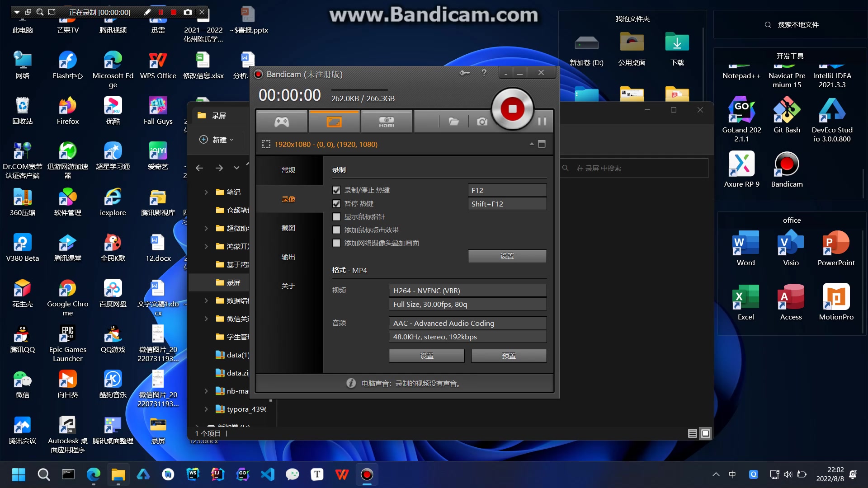The height and width of the screenshot is (488, 868).
Task: Open the question mark help icon
Action: 484,73
